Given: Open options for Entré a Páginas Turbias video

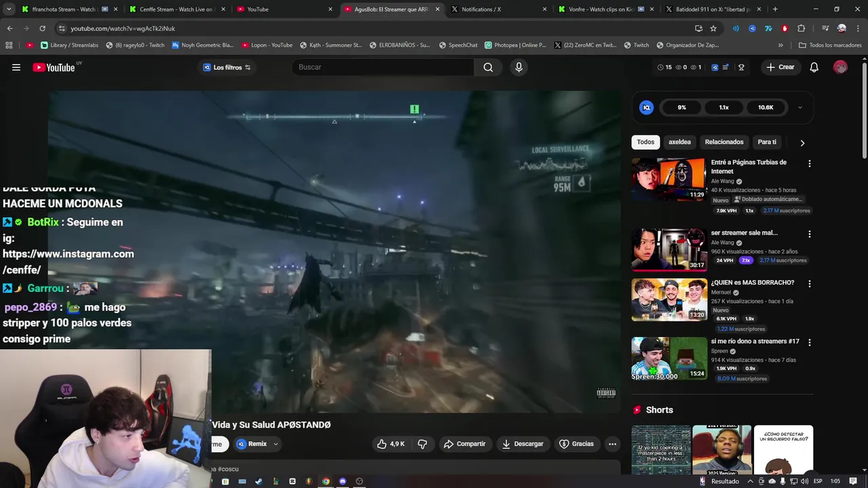Looking at the screenshot, I should point(809,163).
